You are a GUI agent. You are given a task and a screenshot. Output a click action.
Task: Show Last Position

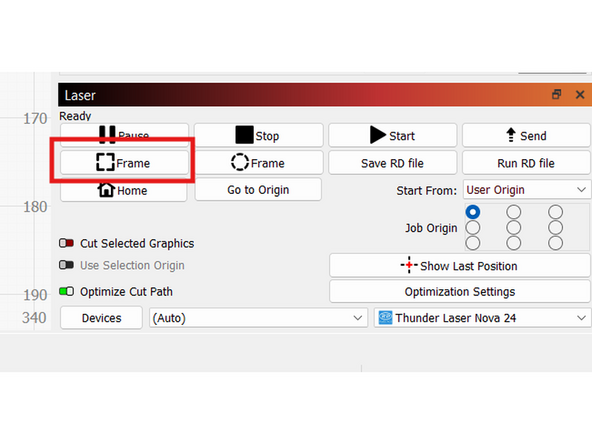(x=459, y=265)
